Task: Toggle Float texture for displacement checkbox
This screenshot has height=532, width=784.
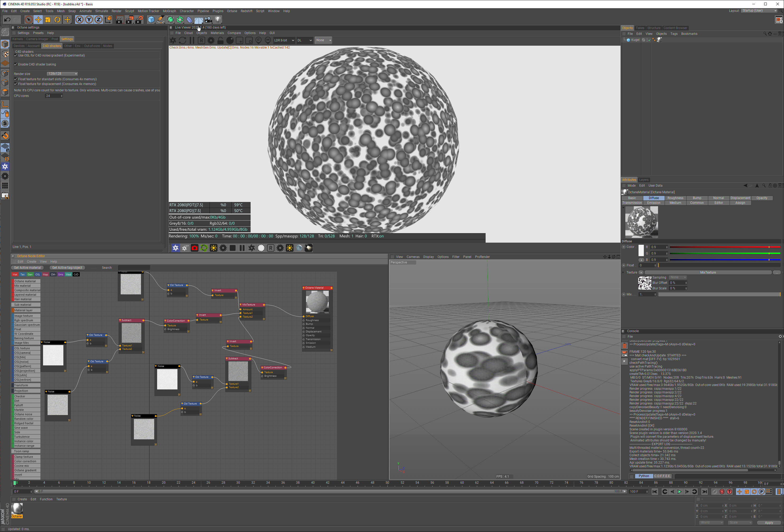Action: point(16,84)
